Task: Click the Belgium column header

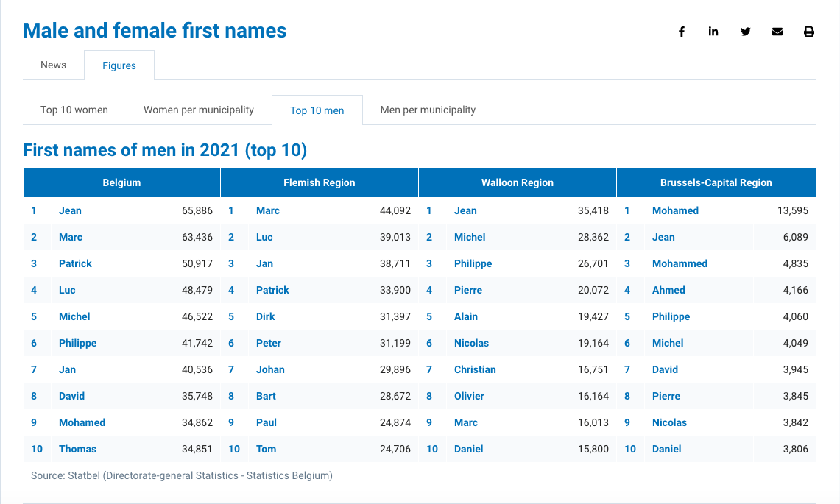Action: (x=121, y=182)
